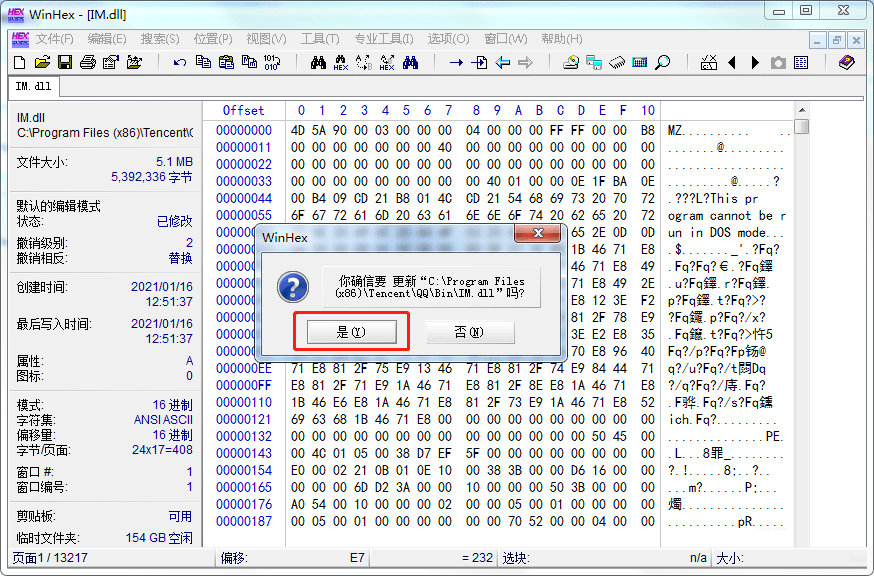The height and width of the screenshot is (576, 874).
Task: Click the Clone Disk toolbar icon
Action: point(594,62)
